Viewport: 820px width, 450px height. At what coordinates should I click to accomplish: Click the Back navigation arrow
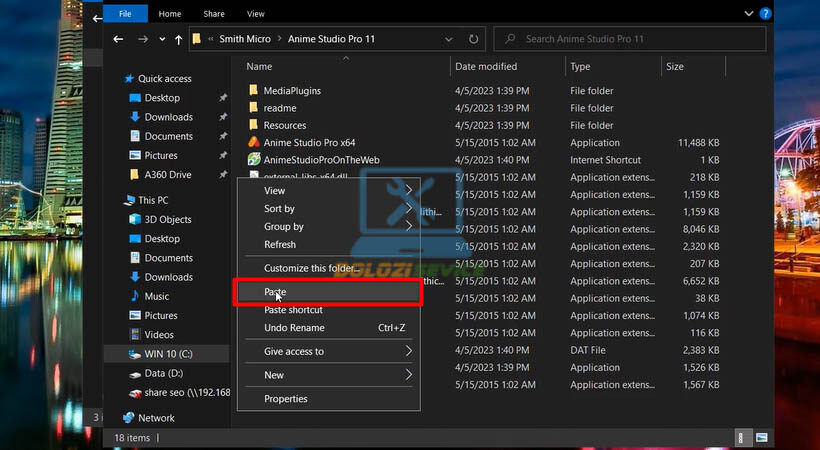pos(119,40)
